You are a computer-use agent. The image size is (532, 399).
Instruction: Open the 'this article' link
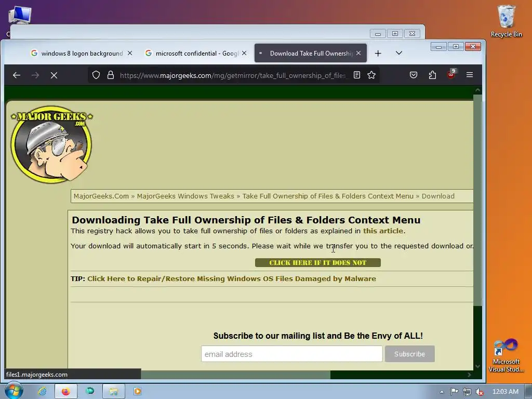pyautogui.click(x=383, y=231)
